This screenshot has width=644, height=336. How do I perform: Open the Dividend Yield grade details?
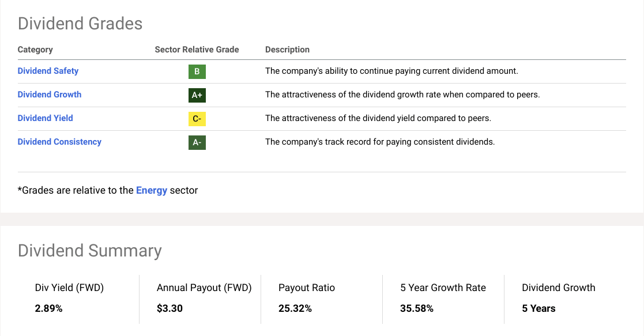coord(45,118)
